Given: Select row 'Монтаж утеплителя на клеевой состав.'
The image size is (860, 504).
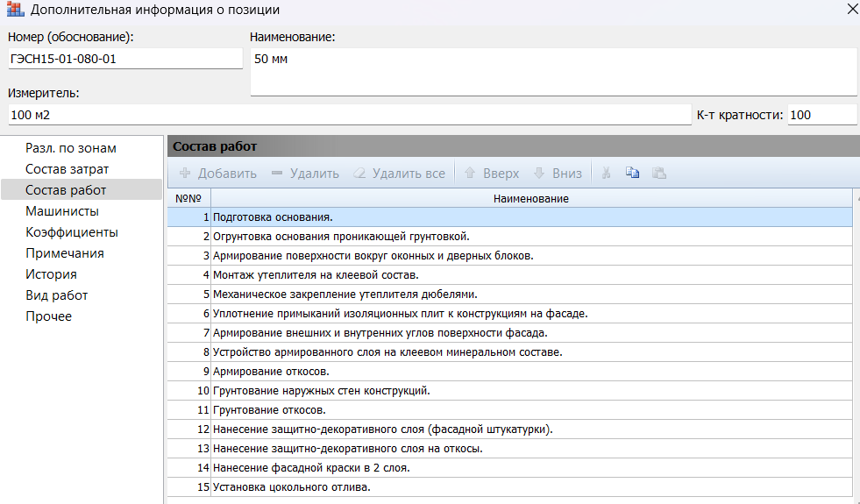Looking at the screenshot, I should (509, 274).
